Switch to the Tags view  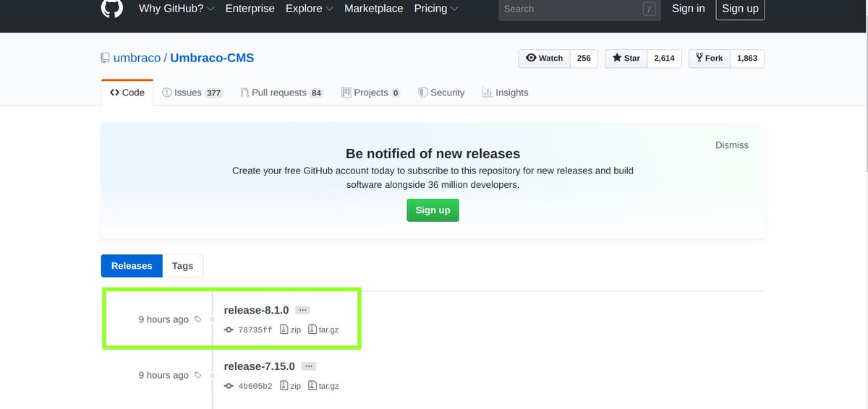point(182,266)
